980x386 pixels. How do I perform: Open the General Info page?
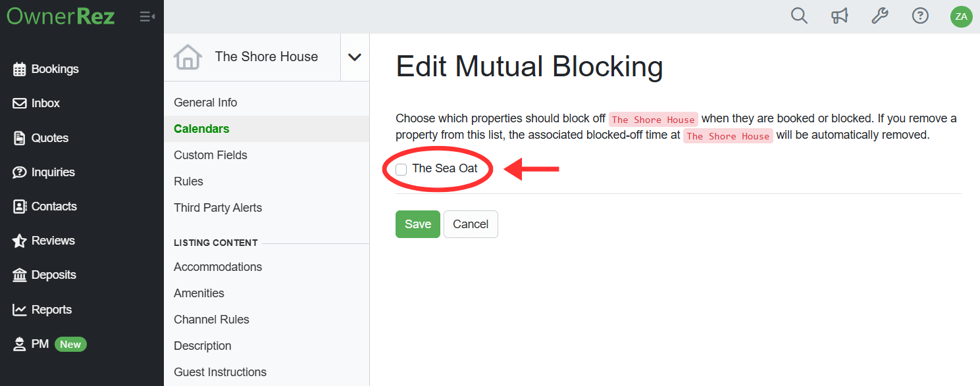[x=205, y=103]
